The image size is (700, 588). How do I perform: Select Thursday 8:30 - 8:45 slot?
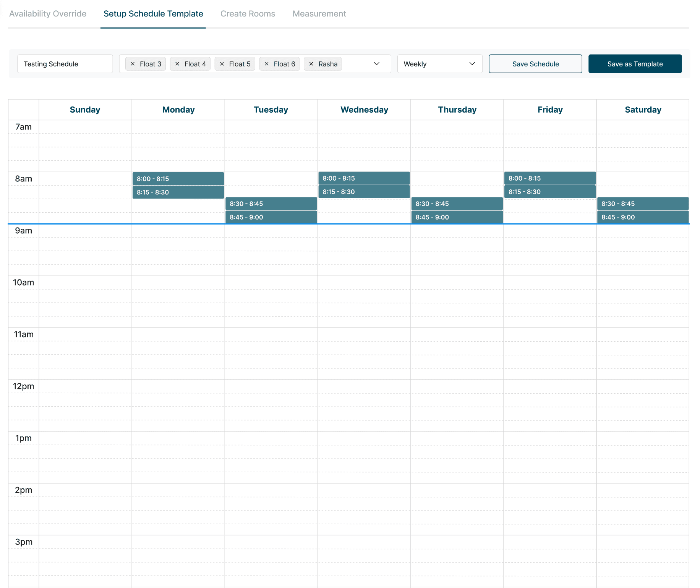457,204
